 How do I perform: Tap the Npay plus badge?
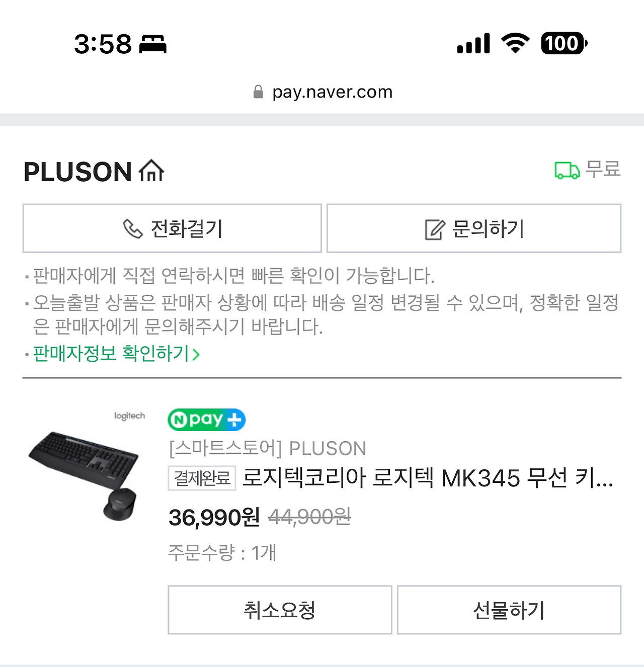click(206, 420)
